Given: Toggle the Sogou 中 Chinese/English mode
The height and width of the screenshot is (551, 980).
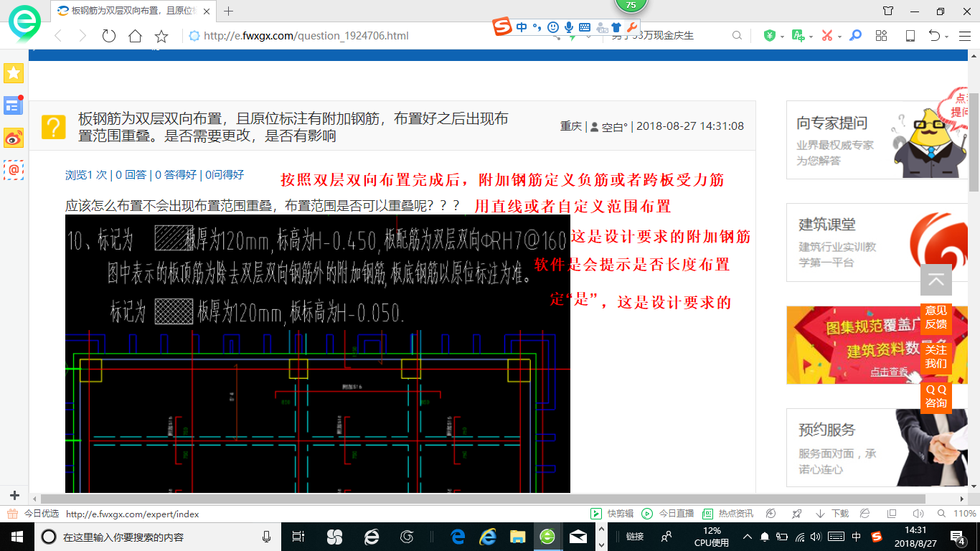Looking at the screenshot, I should 522,27.
